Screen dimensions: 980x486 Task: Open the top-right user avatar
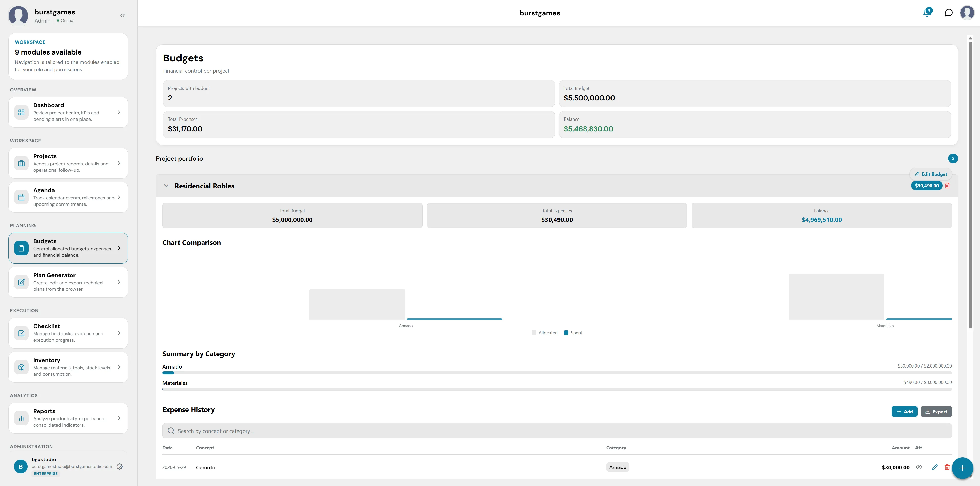tap(967, 13)
